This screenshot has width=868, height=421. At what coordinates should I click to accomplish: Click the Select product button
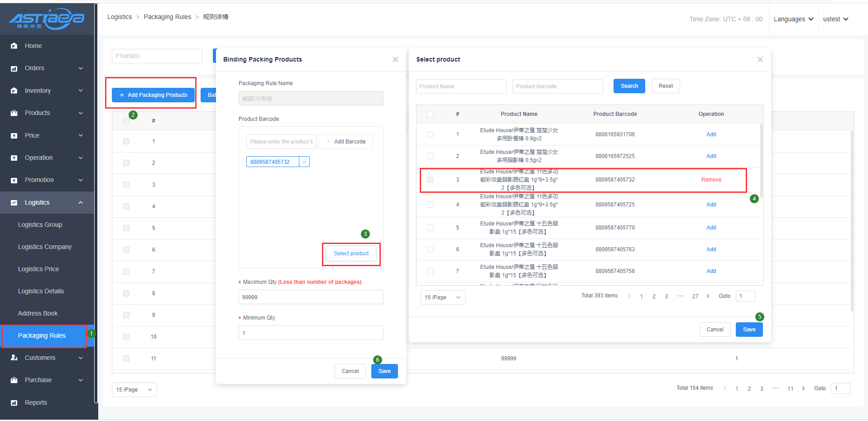click(x=351, y=254)
